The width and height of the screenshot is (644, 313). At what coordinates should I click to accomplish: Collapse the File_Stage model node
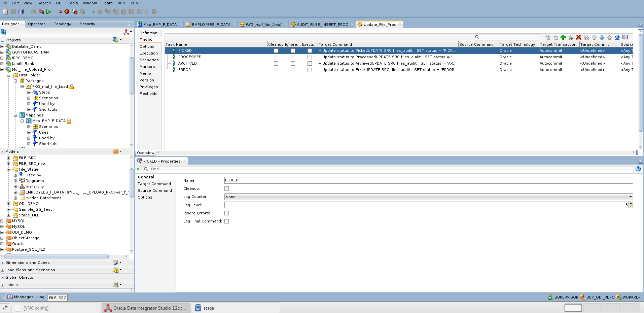pyautogui.click(x=9, y=169)
